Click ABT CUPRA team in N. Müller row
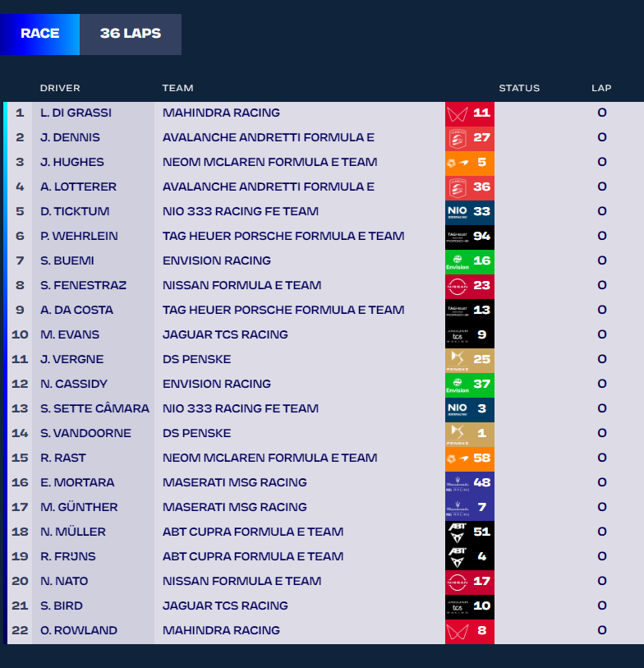Viewport: 644px width, 668px height. (x=252, y=532)
